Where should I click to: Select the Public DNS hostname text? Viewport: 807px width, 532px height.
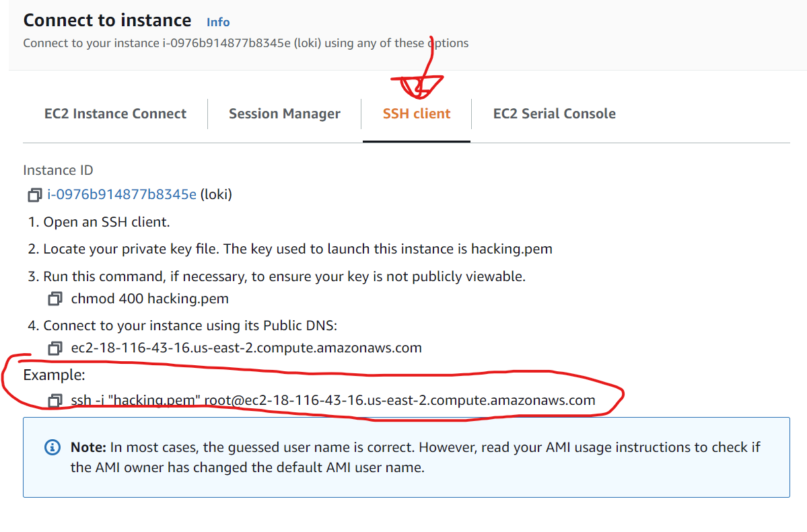(246, 348)
